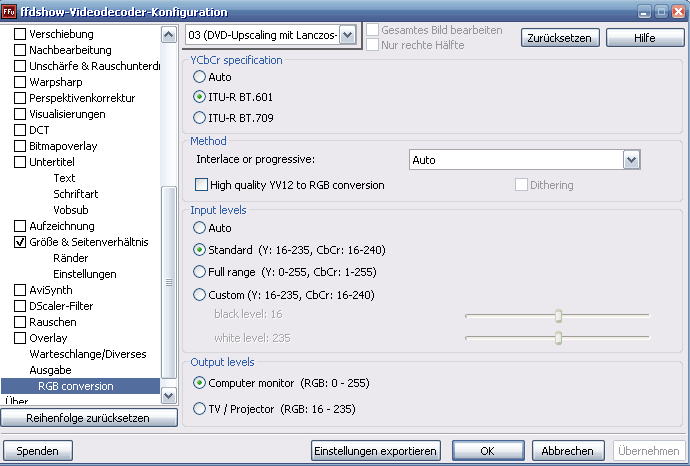Image resolution: width=690 pixels, height=466 pixels.
Task: Enable the Overlay checkbox
Action: (x=20, y=338)
